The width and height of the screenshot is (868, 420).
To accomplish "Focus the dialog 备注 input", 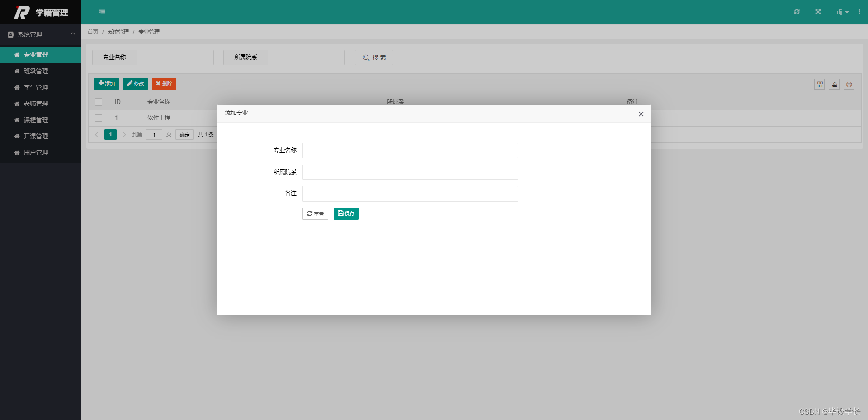I will [x=410, y=193].
